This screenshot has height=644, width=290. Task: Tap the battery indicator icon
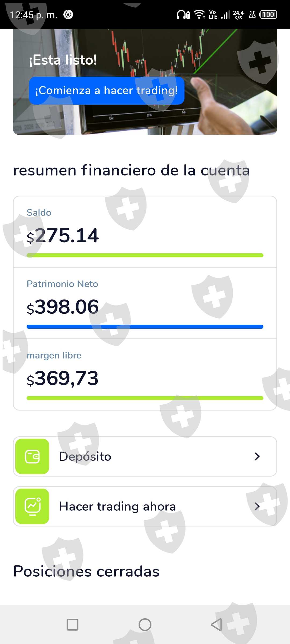[268, 14]
